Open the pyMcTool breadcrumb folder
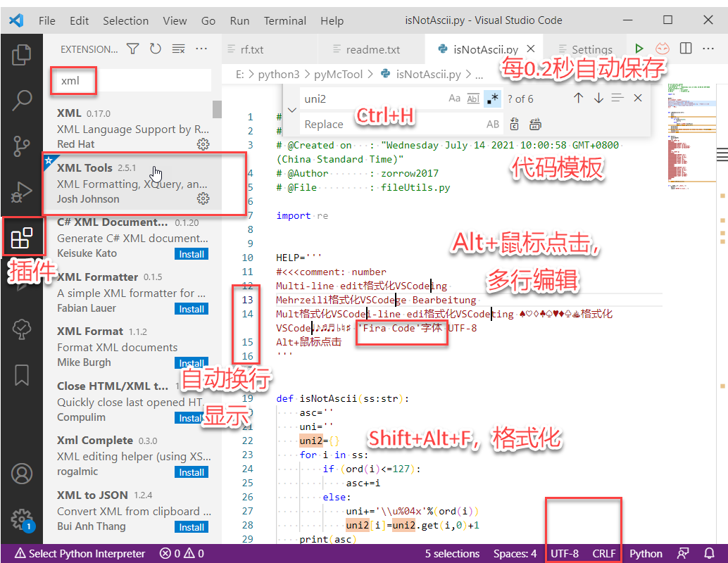The width and height of the screenshot is (728, 563). coord(338,75)
